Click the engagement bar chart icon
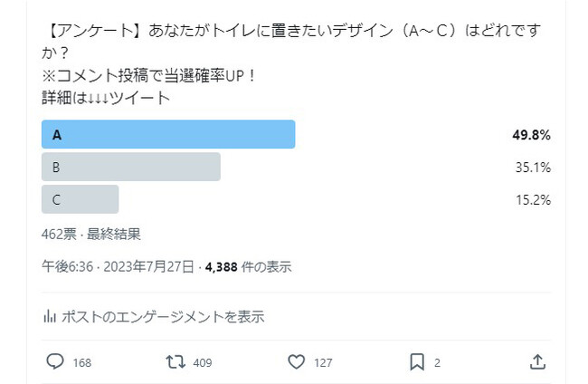The image size is (588, 384). tap(50, 317)
